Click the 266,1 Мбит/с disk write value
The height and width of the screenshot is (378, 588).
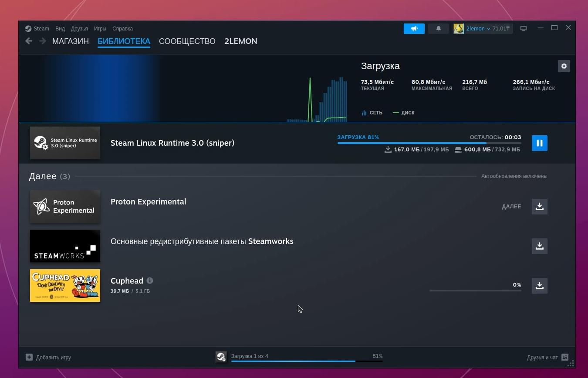531,82
